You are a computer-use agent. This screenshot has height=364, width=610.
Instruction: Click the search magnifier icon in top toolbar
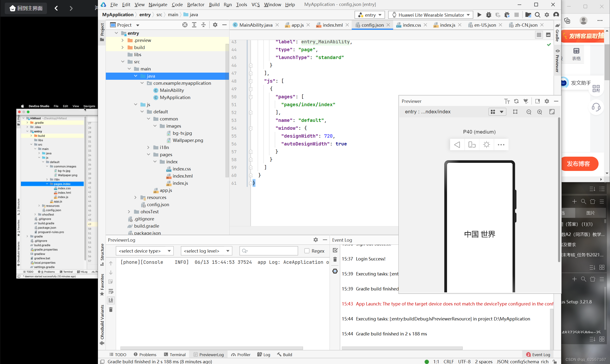(x=537, y=15)
